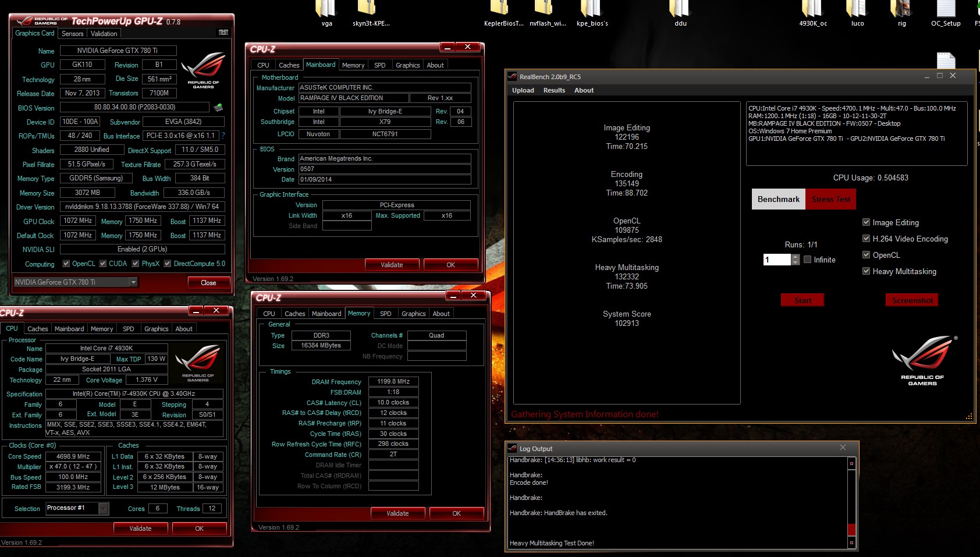The width and height of the screenshot is (980, 557).
Task: Switch to Validation tab in GPU-Z
Action: [104, 34]
